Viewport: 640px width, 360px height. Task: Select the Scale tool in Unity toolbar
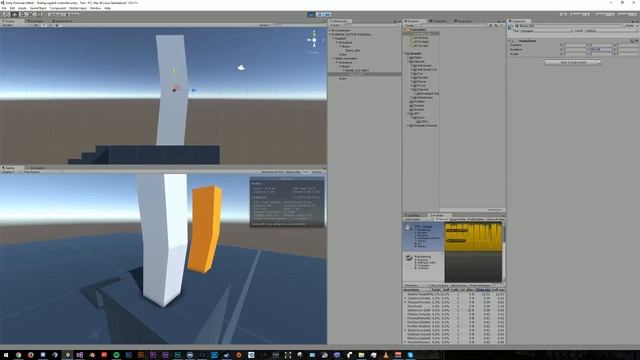pyautogui.click(x=31, y=14)
